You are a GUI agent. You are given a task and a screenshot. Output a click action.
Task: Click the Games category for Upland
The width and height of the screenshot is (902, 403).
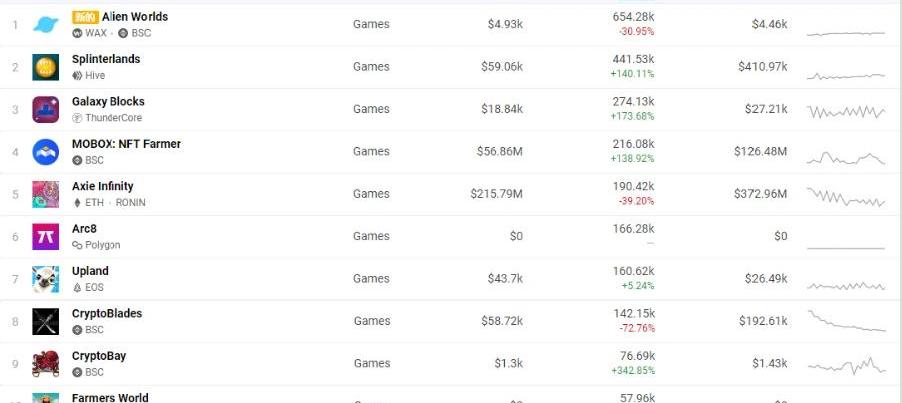tap(371, 279)
